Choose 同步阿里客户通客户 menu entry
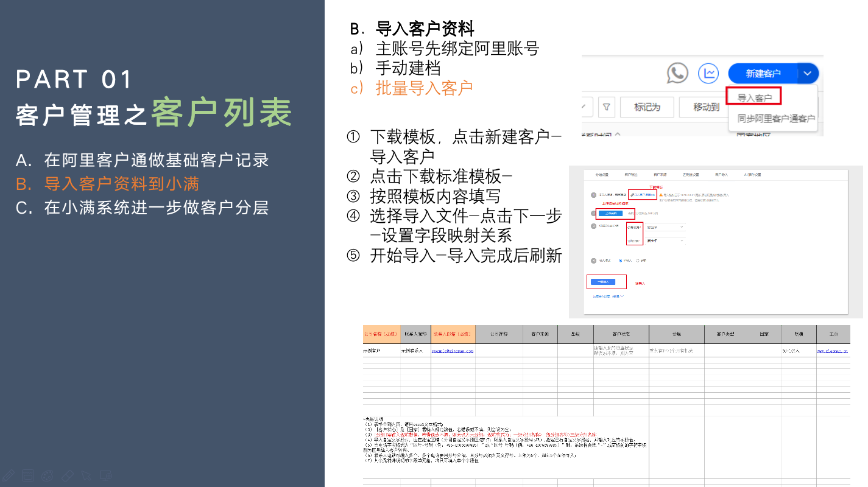868x487 pixels. pyautogui.click(x=776, y=119)
